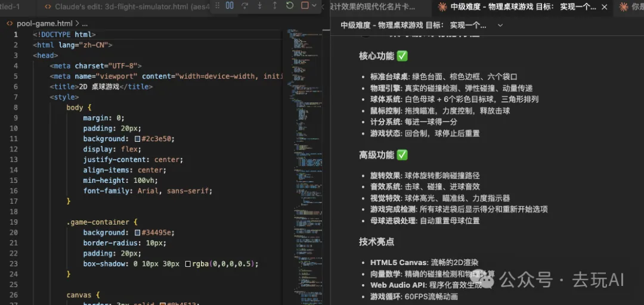Click the 计分系统 bullet item
This screenshot has height=305, width=644.
tap(414, 122)
